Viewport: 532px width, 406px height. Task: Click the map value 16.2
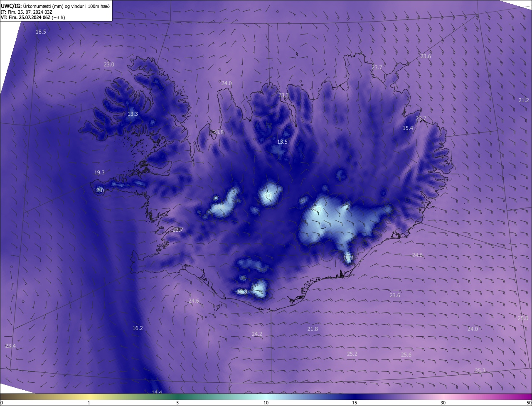(138, 328)
